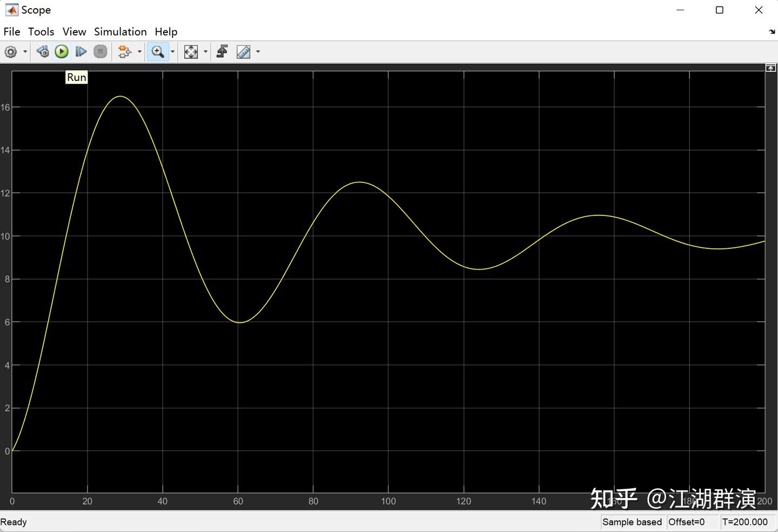Click the 'Sample based' status field

click(x=632, y=522)
